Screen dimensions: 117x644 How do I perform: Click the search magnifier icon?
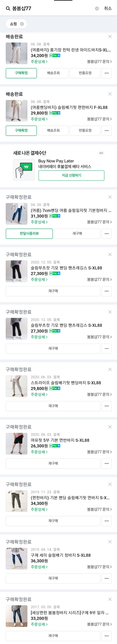click(x=8, y=9)
